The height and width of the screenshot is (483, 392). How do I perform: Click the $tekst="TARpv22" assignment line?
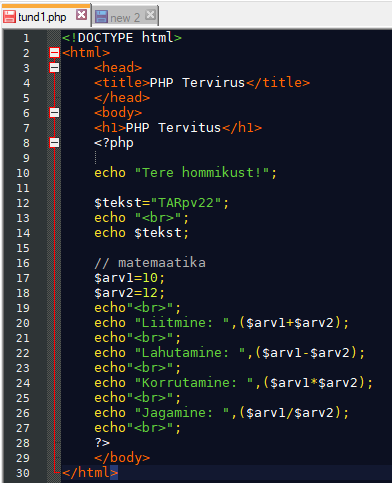(x=162, y=203)
